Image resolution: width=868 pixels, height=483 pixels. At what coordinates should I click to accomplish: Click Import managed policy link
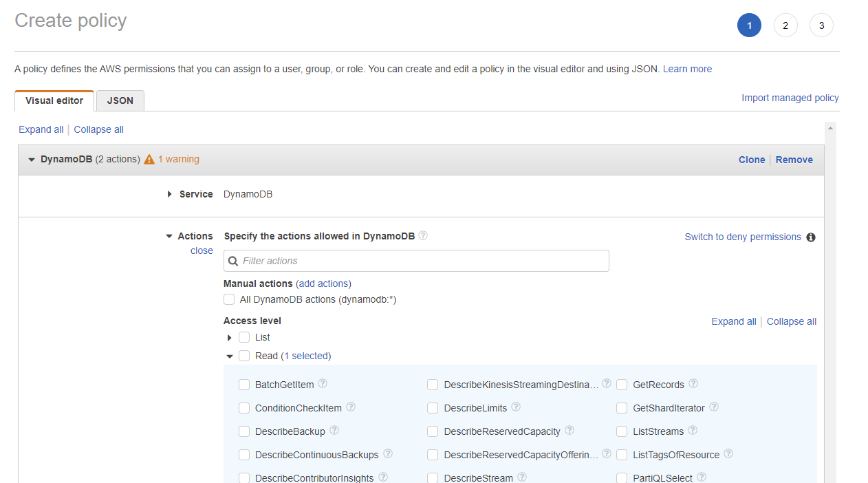coord(790,98)
